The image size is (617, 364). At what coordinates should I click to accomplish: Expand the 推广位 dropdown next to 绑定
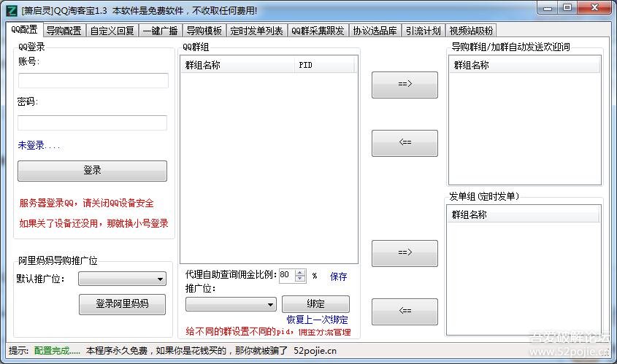[231, 304]
